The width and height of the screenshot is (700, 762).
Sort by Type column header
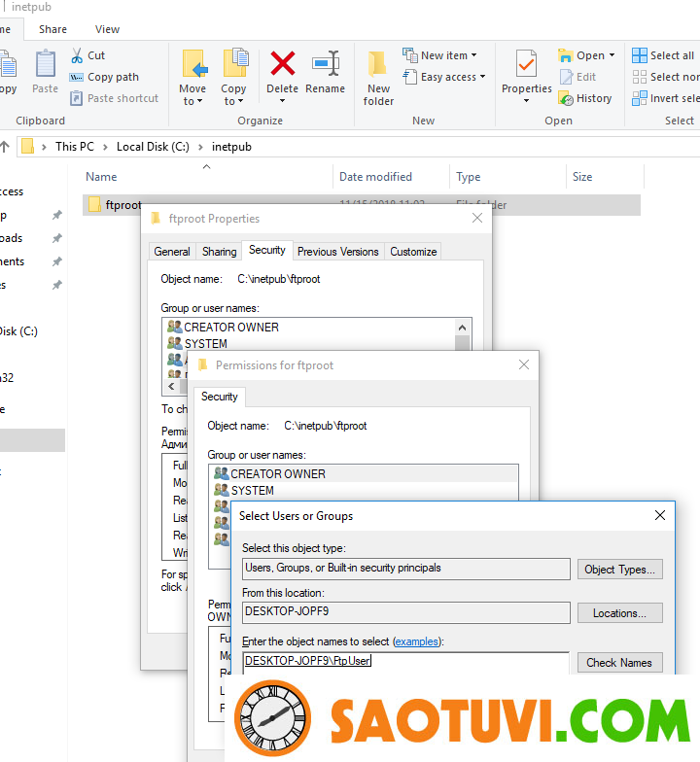click(x=469, y=177)
